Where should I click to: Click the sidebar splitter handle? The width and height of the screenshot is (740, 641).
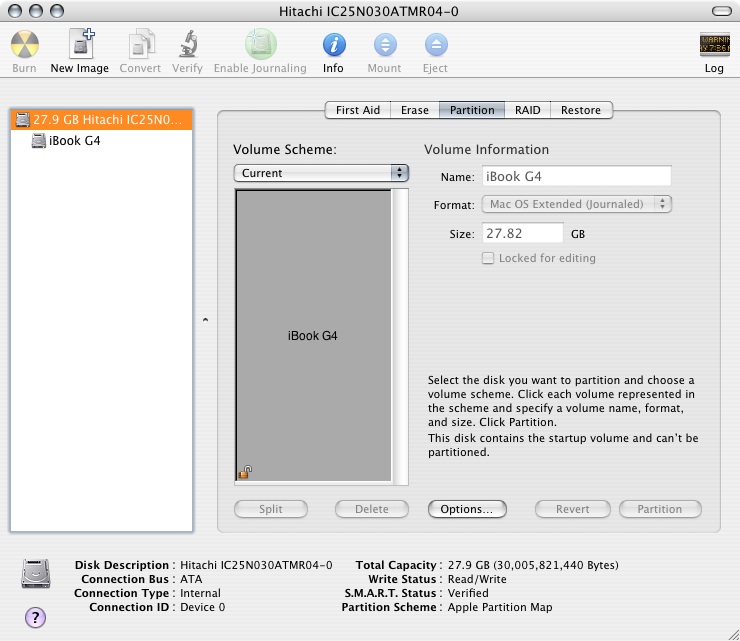point(205,320)
